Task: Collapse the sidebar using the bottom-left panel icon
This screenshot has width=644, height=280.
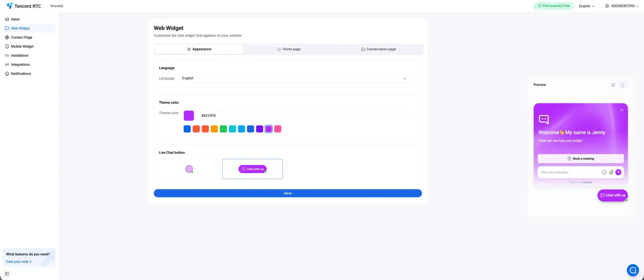Action: coord(7,274)
